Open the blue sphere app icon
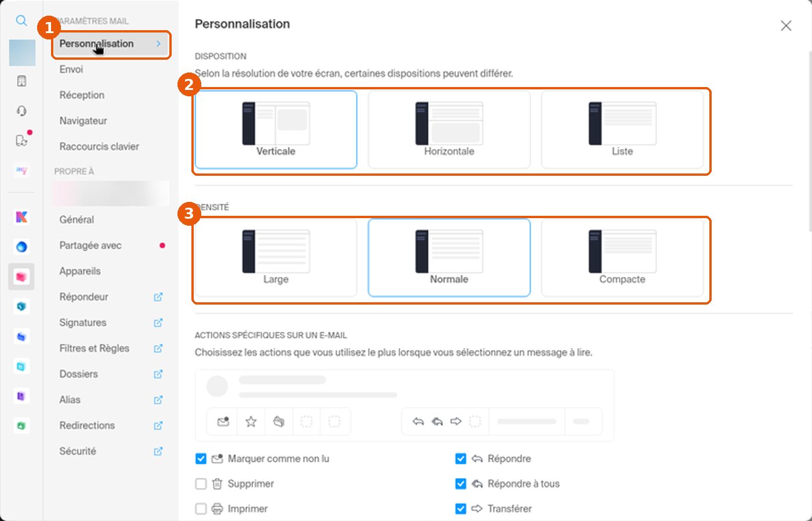This screenshot has width=812, height=521. [x=21, y=247]
